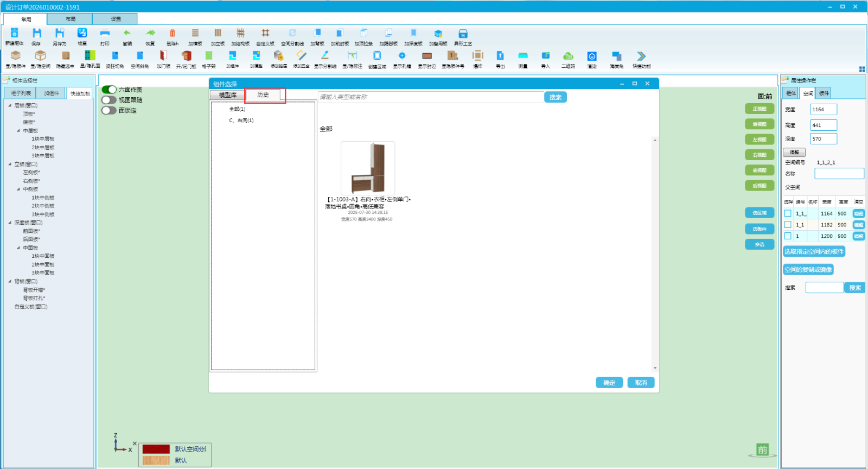Open the 布局 ribbon tab
The height and width of the screenshot is (469, 868).
pyautogui.click(x=70, y=19)
